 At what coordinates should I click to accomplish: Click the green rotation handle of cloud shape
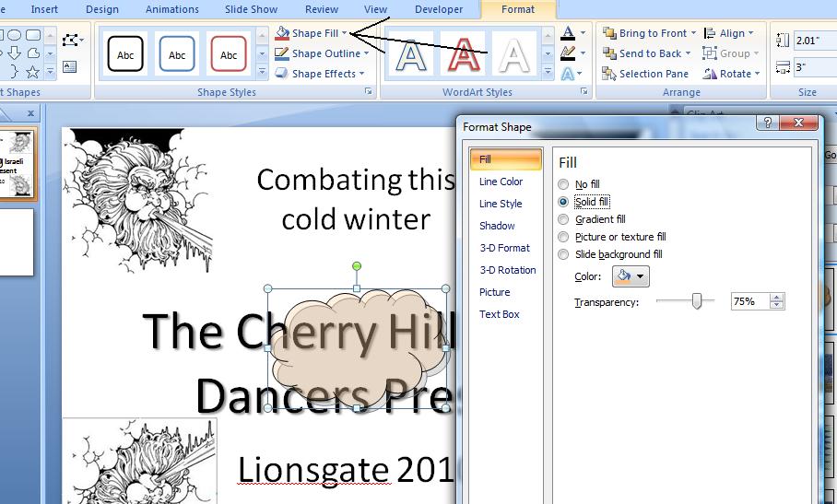(357, 266)
